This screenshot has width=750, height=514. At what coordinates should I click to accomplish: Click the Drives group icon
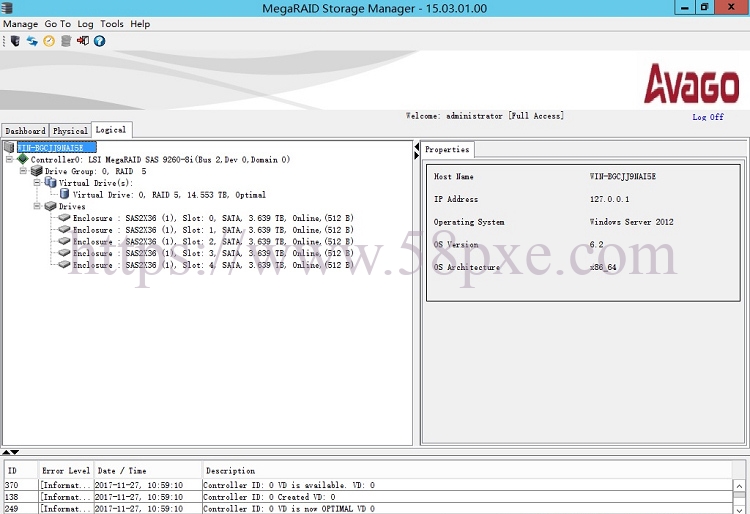[50, 206]
